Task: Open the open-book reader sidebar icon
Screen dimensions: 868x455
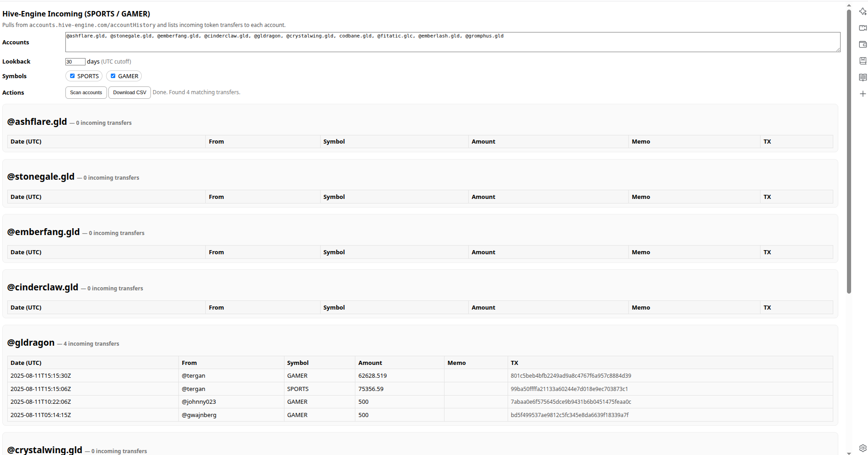Action: pyautogui.click(x=863, y=77)
